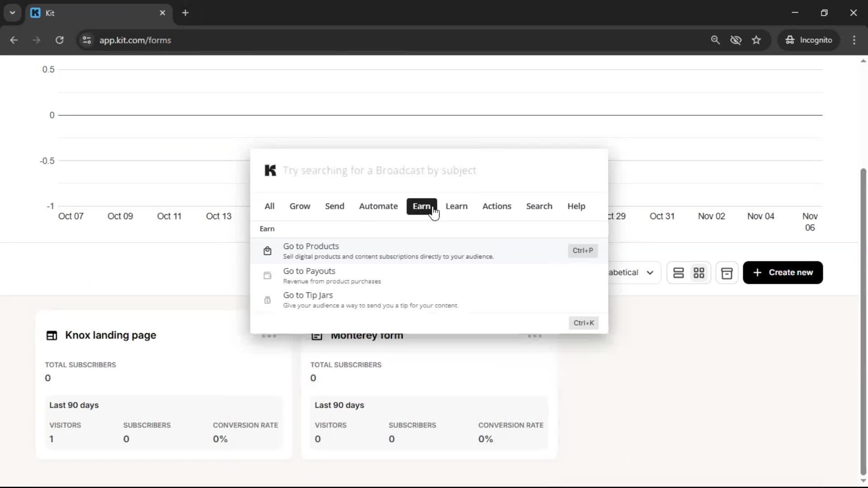Open the browser tab search chevron
Screen dimensions: 868x488
pyautogui.click(x=12, y=13)
